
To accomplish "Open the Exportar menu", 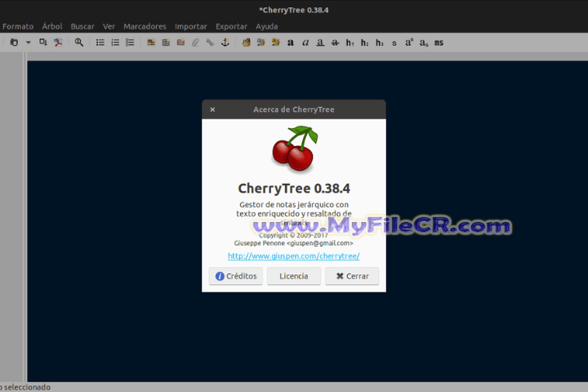I will click(x=231, y=26).
